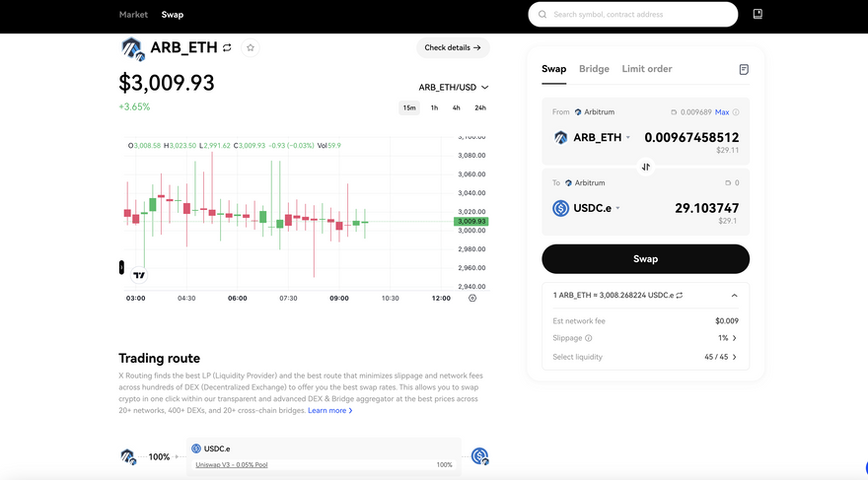The width and height of the screenshot is (868, 480).
Task: Open the ARB_ETH From token selector
Action: pyautogui.click(x=592, y=138)
